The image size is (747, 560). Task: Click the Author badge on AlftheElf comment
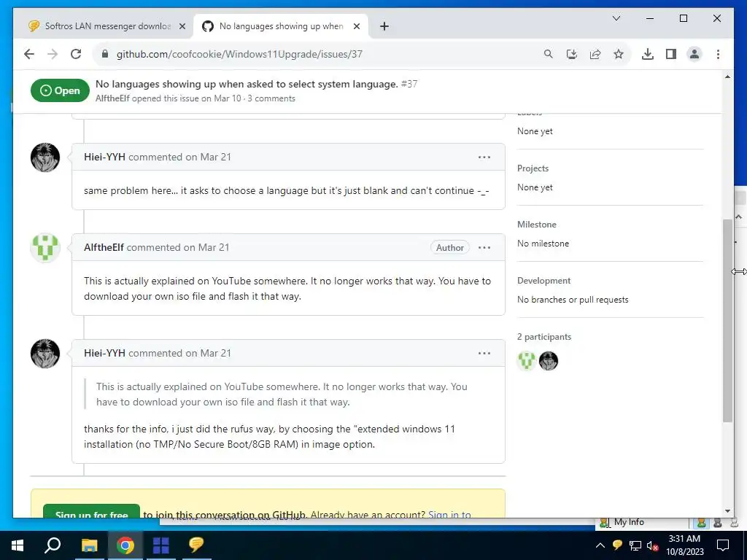coord(449,248)
